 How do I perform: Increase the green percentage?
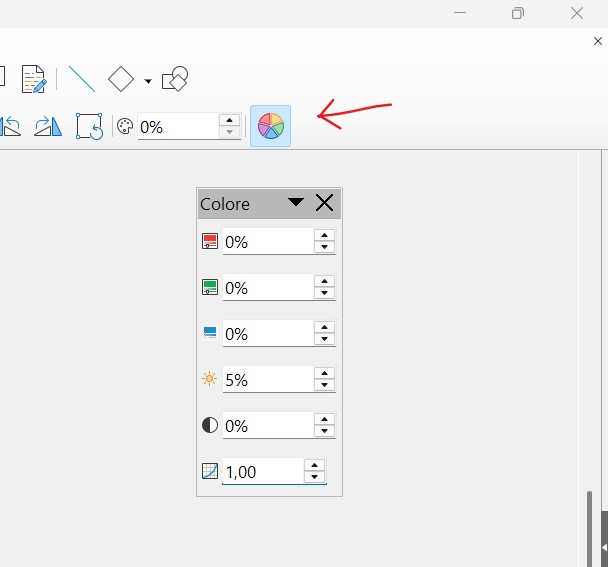click(325, 281)
